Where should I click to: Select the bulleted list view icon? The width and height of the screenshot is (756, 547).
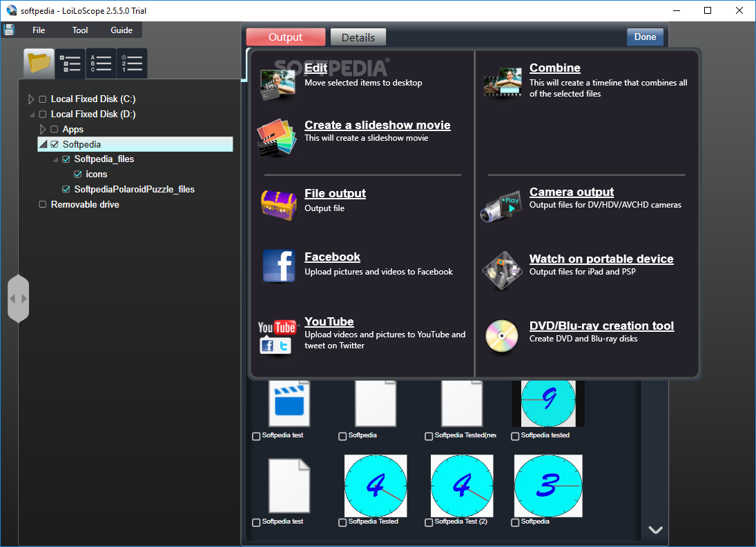pyautogui.click(x=70, y=63)
